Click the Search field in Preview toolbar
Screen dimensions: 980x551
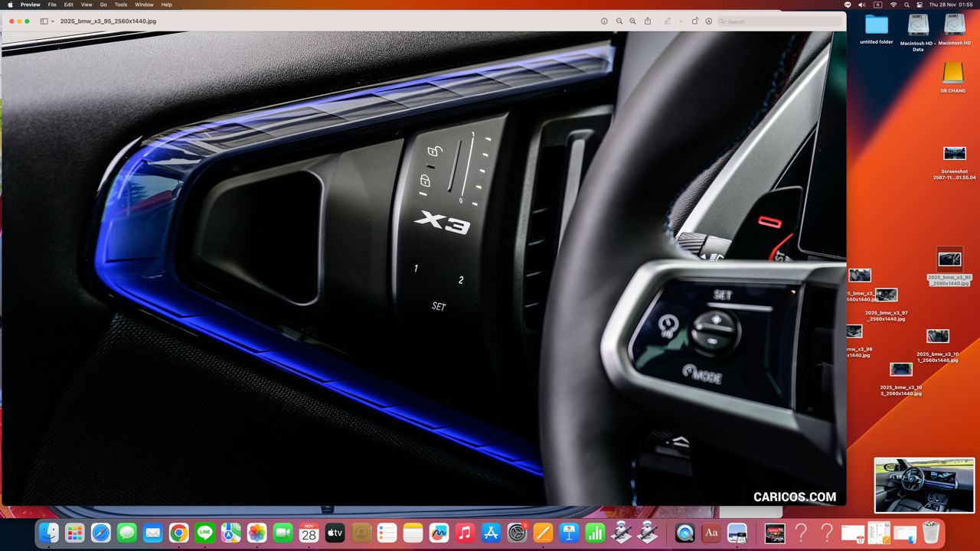(x=777, y=21)
